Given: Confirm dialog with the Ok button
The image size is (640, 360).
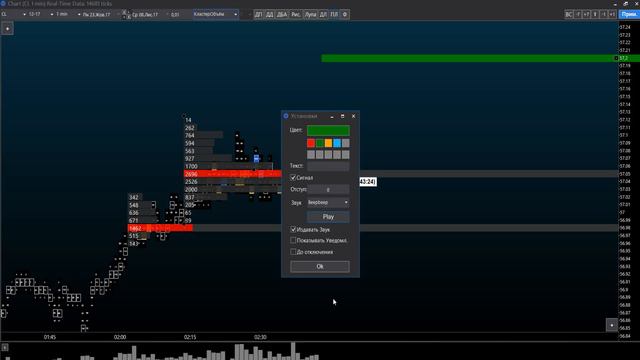Looking at the screenshot, I should click(x=320, y=267).
